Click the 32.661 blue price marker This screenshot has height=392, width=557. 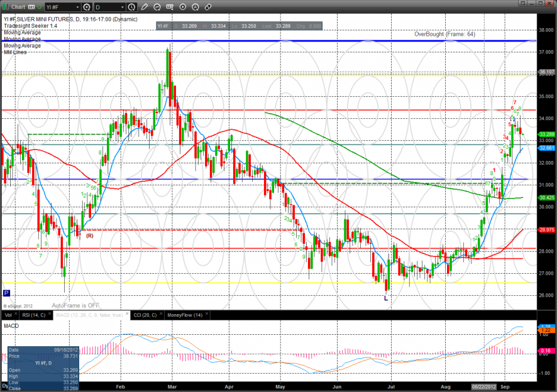pos(546,148)
